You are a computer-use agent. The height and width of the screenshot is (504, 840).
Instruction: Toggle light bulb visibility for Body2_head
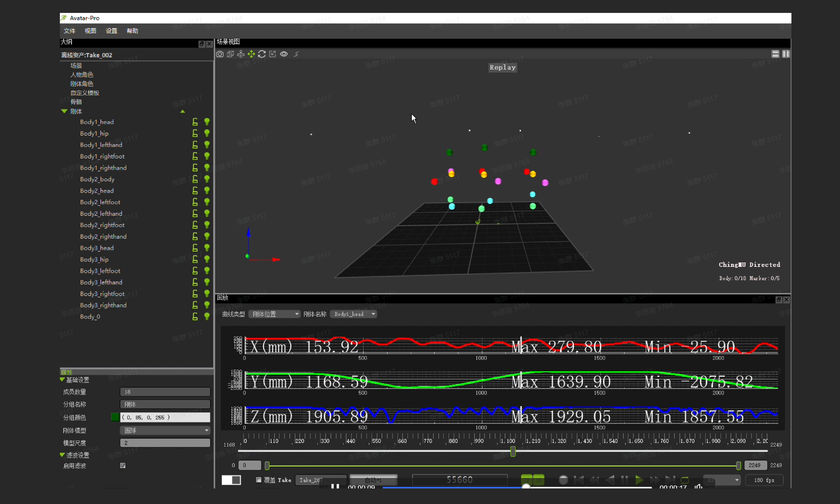[x=207, y=190]
